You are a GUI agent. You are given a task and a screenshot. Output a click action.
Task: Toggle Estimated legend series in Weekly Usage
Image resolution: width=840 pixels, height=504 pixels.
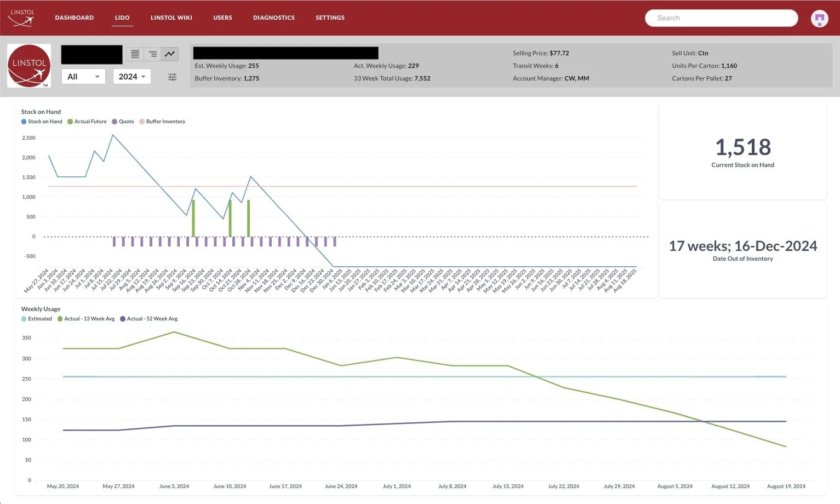(x=37, y=319)
